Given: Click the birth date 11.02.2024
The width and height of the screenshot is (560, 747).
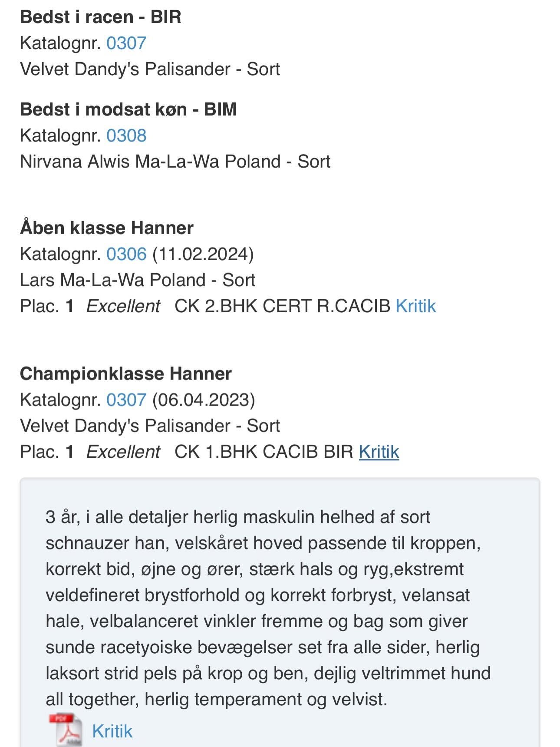Looking at the screenshot, I should tap(203, 254).
